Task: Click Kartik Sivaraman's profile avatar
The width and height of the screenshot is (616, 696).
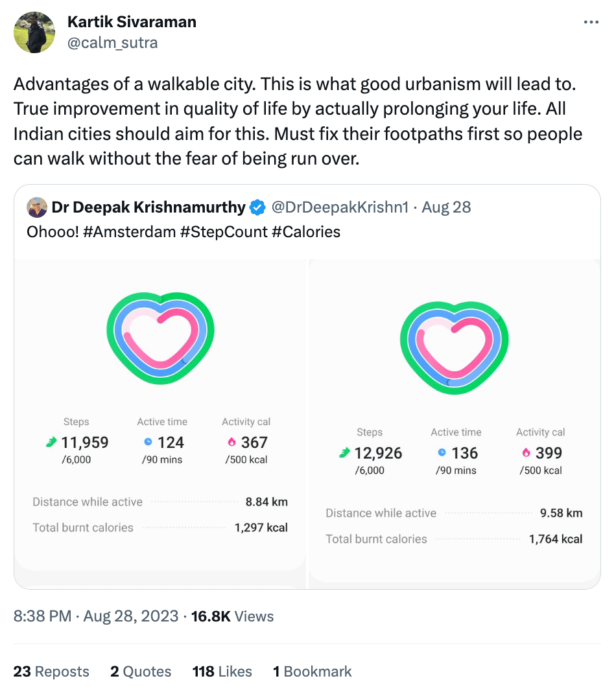Action: coord(34,32)
